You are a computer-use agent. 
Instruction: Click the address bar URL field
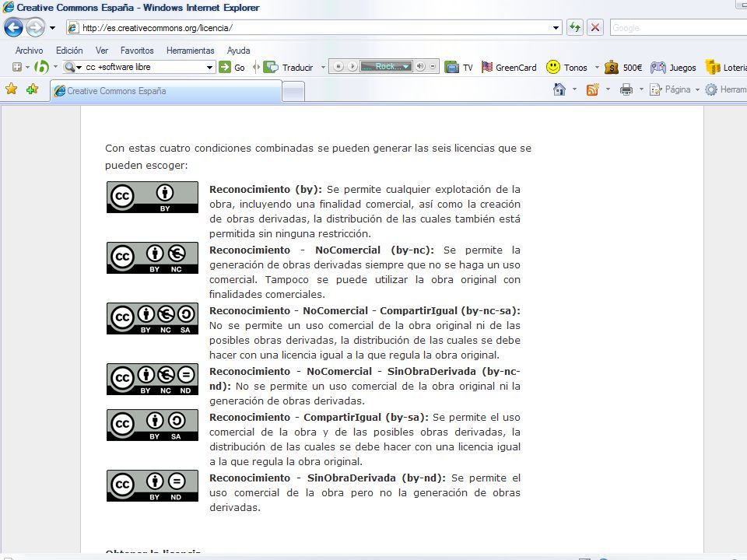[x=314, y=28]
